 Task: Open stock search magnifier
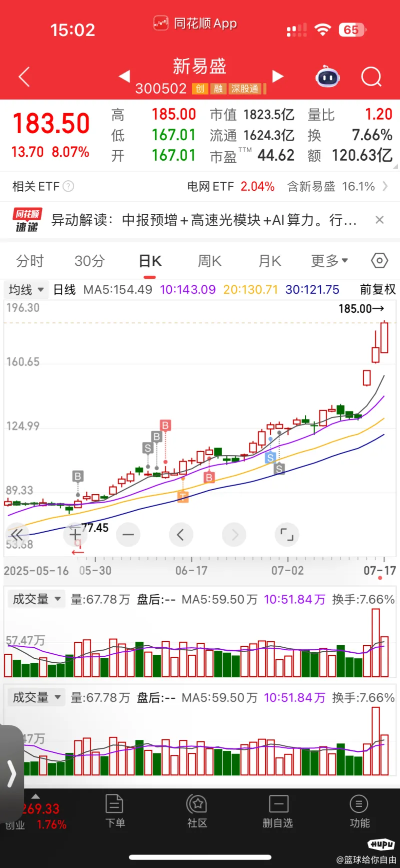(x=371, y=77)
